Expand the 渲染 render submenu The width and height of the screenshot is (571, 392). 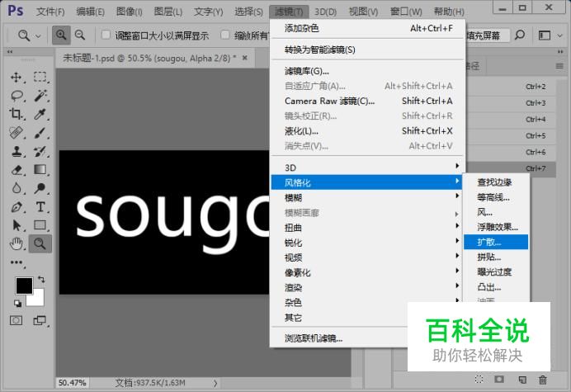pos(366,287)
